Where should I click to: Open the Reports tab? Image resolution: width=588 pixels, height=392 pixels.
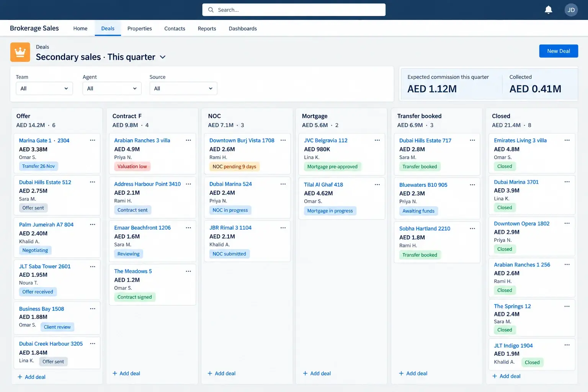[x=207, y=28]
